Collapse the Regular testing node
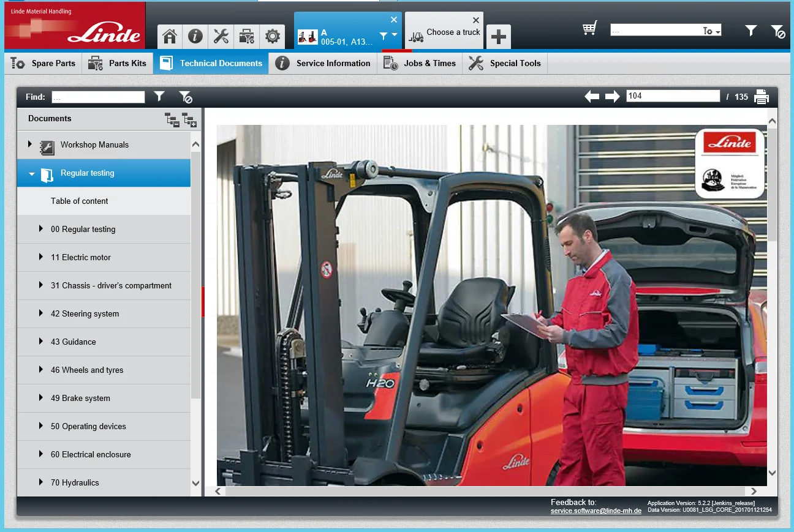The image size is (794, 532). pyautogui.click(x=32, y=174)
